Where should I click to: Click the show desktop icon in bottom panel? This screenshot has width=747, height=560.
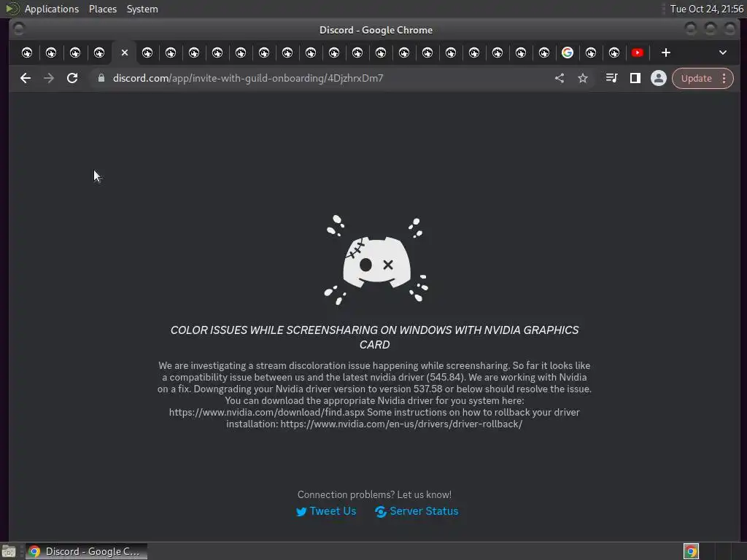[9, 551]
